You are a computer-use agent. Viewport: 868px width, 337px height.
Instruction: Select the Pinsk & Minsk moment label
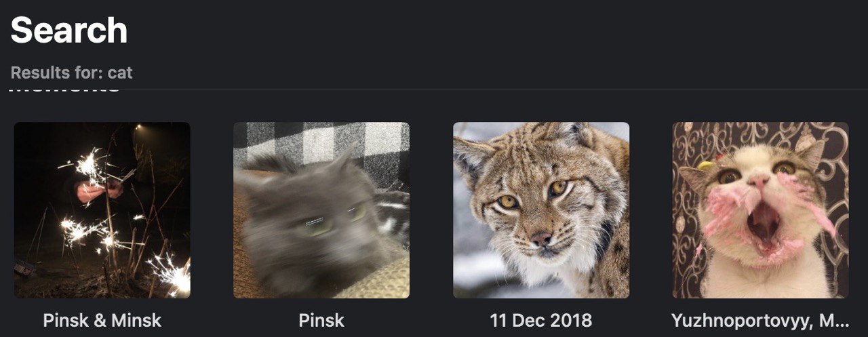[x=102, y=320]
